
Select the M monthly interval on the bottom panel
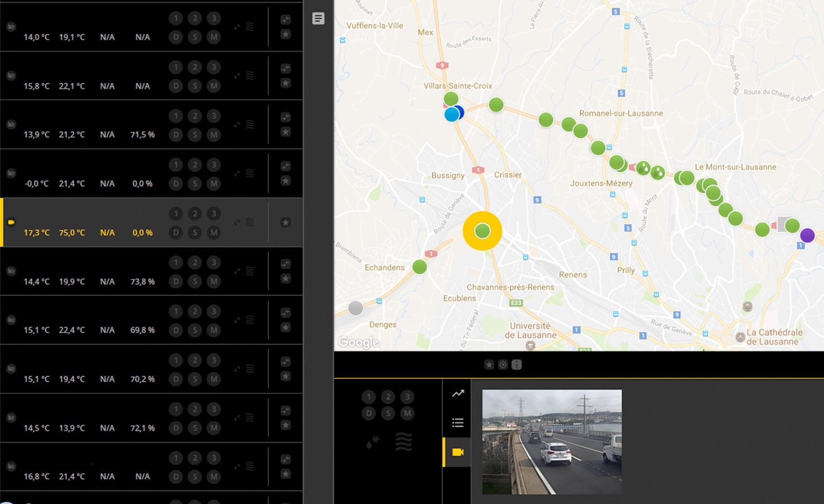(x=407, y=412)
